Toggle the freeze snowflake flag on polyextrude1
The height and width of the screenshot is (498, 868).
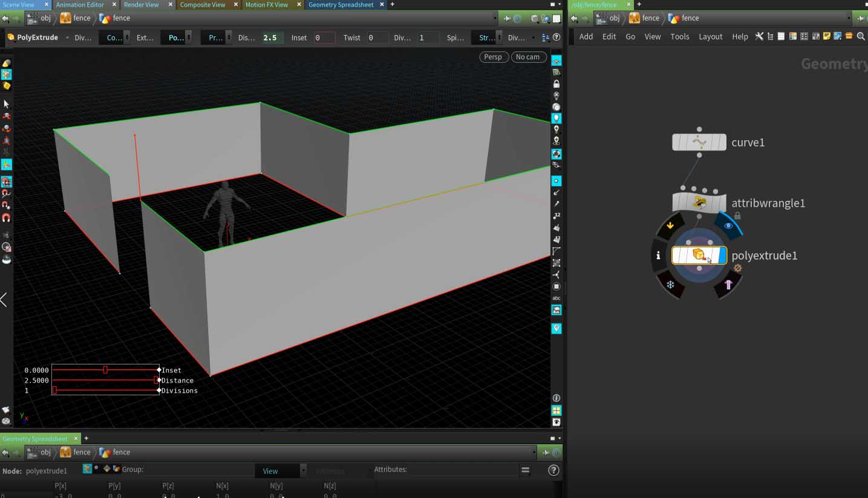pyautogui.click(x=670, y=285)
